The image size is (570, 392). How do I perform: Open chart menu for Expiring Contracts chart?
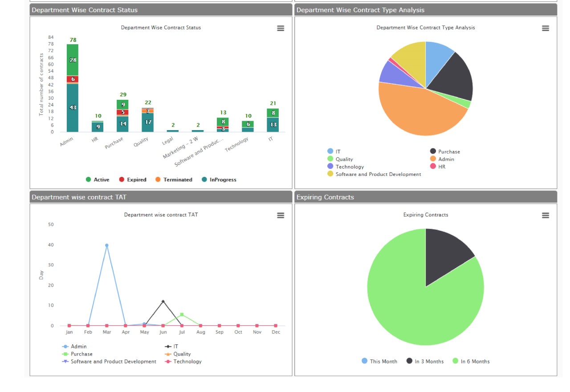pyautogui.click(x=546, y=215)
